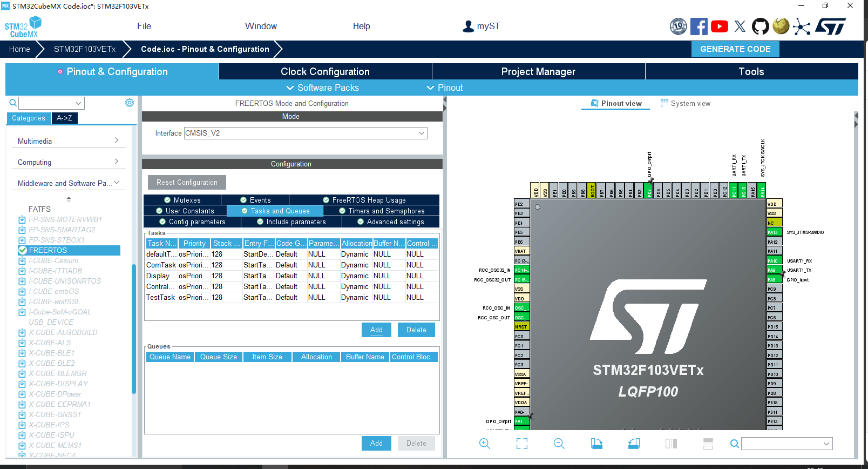The width and height of the screenshot is (868, 469).
Task: Open the YouTube icon link
Action: coord(720,26)
